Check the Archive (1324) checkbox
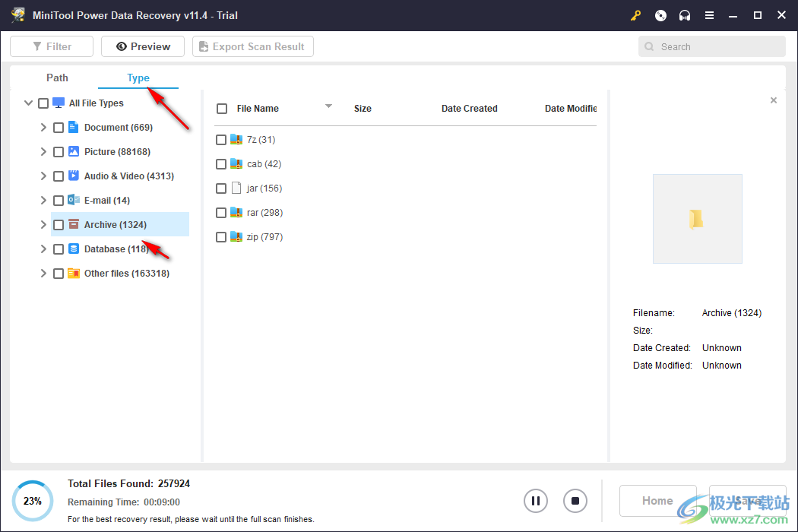This screenshot has width=798, height=532. pos(59,225)
